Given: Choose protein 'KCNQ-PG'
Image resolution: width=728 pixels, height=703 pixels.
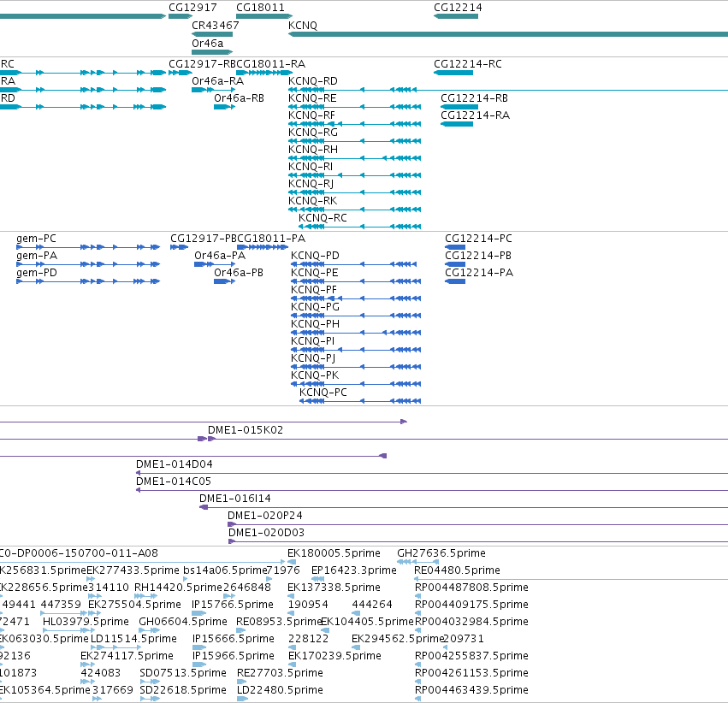Looking at the screenshot, I should pos(316,307).
